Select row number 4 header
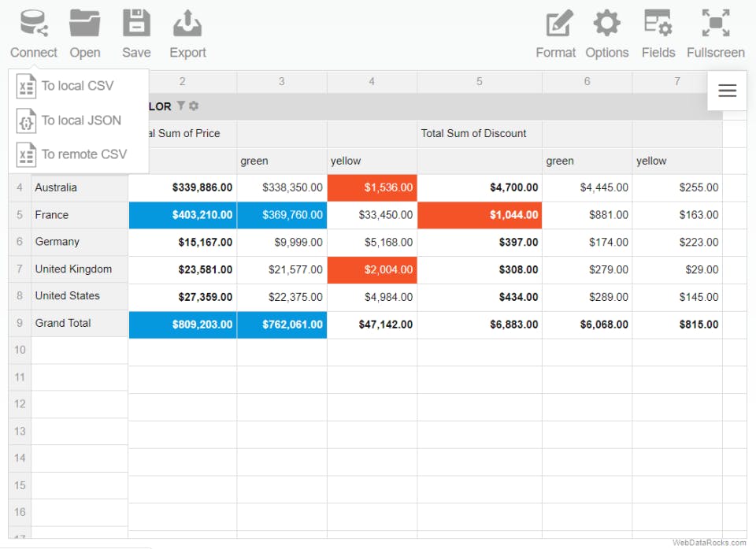 click(x=19, y=187)
